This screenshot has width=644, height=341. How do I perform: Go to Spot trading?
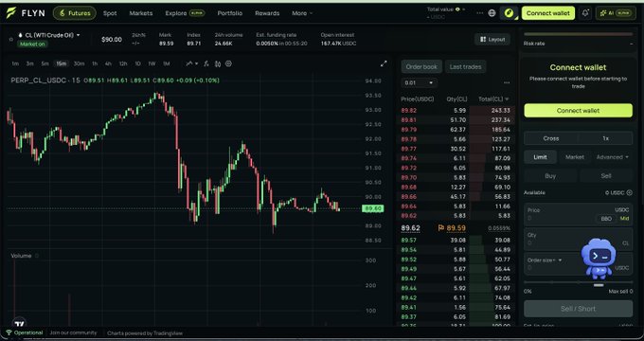[x=110, y=13]
